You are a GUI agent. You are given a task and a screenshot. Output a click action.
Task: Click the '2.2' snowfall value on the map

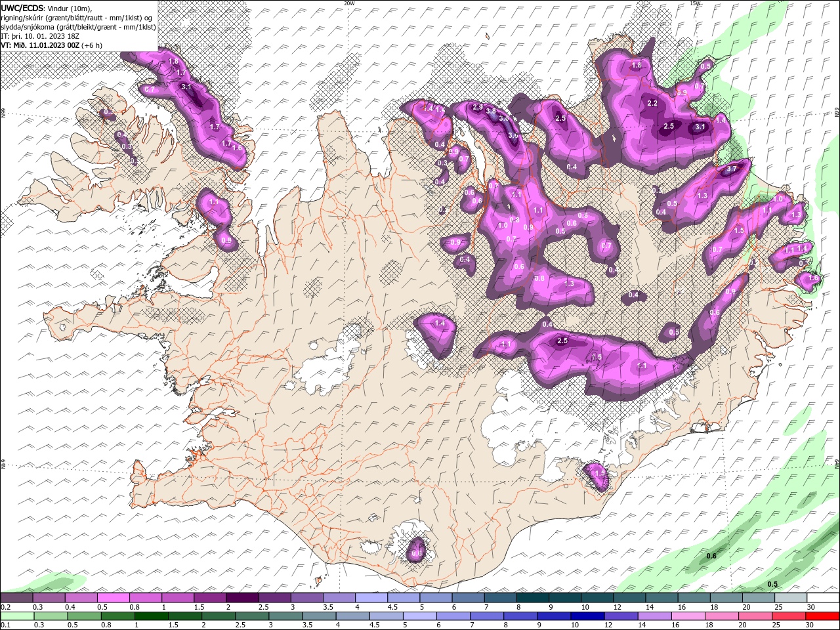(x=652, y=104)
